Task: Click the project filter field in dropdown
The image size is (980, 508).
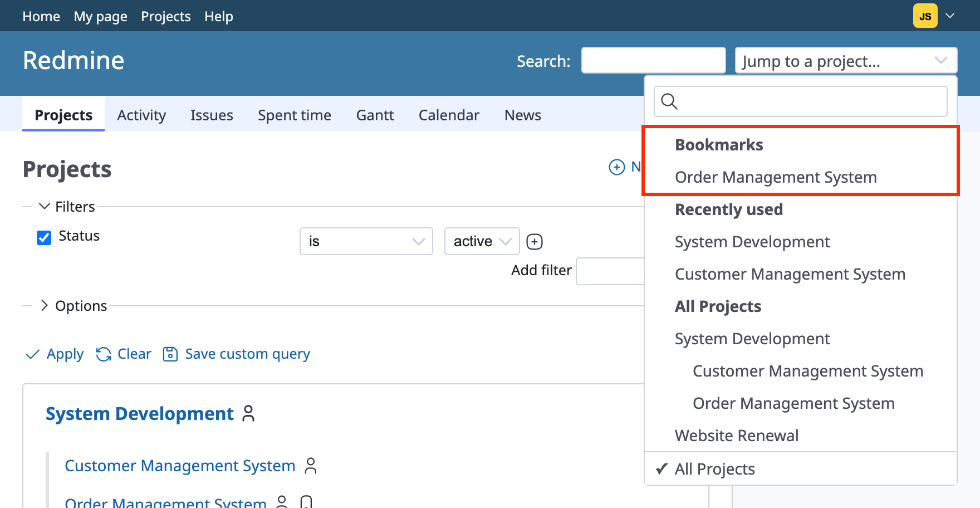Action: (801, 101)
